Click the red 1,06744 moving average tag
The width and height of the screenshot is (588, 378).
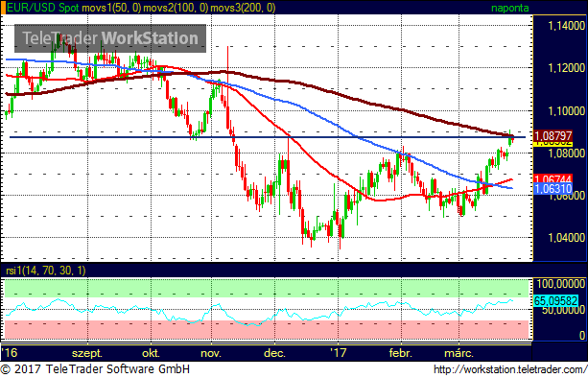coord(553,179)
